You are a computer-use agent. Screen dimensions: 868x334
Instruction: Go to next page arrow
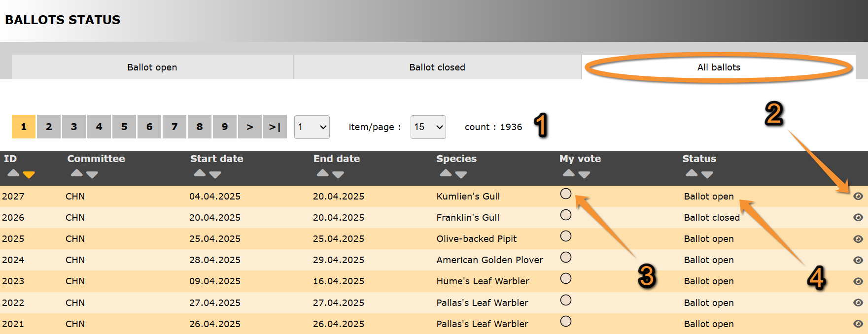click(x=249, y=127)
